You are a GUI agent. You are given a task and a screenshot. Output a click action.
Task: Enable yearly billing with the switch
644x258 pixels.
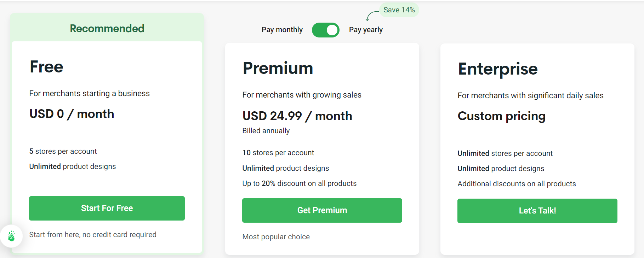click(x=325, y=30)
